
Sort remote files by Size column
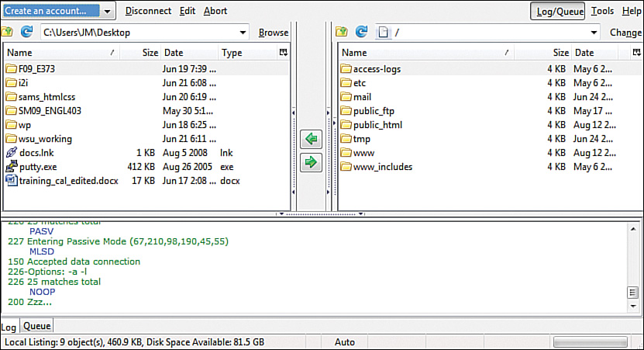[x=543, y=53]
